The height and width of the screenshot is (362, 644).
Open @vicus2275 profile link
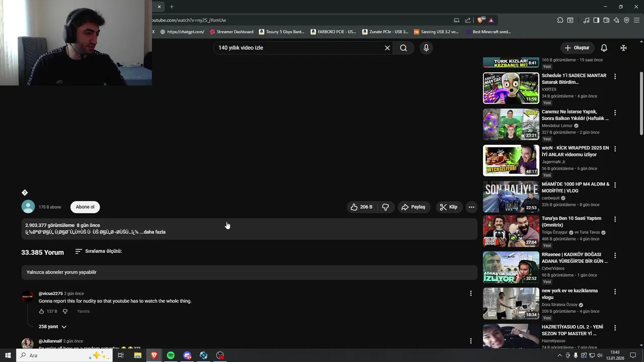click(x=51, y=294)
